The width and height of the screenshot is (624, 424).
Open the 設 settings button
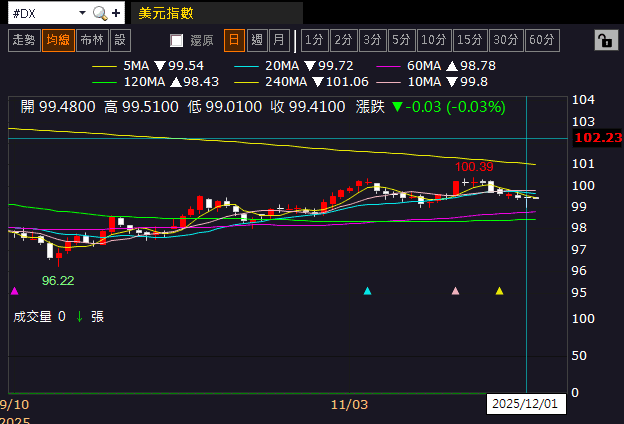coord(120,40)
